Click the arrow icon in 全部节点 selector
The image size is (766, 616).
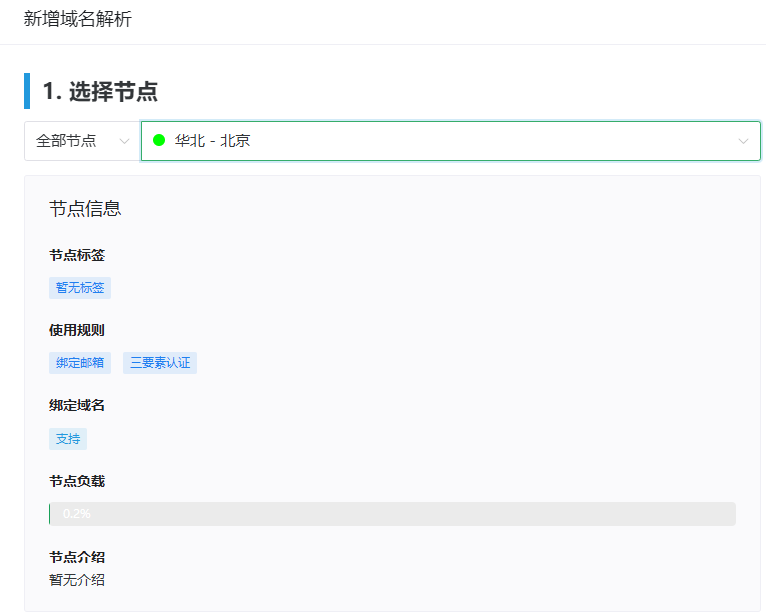tap(124, 141)
